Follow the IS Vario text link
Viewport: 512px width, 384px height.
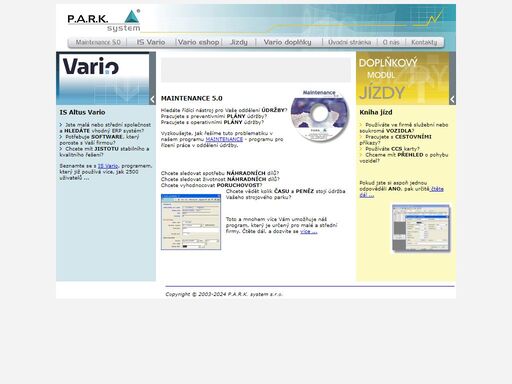(108, 166)
